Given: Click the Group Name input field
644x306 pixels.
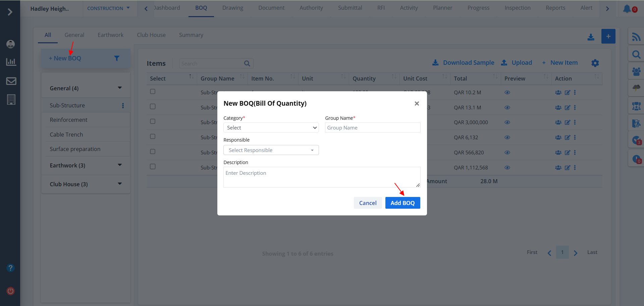Looking at the screenshot, I should point(372,128).
